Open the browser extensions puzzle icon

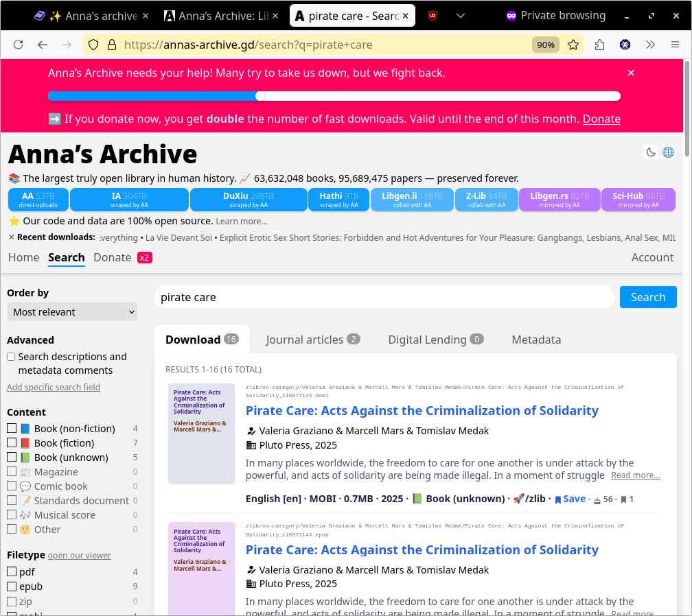pyautogui.click(x=599, y=45)
